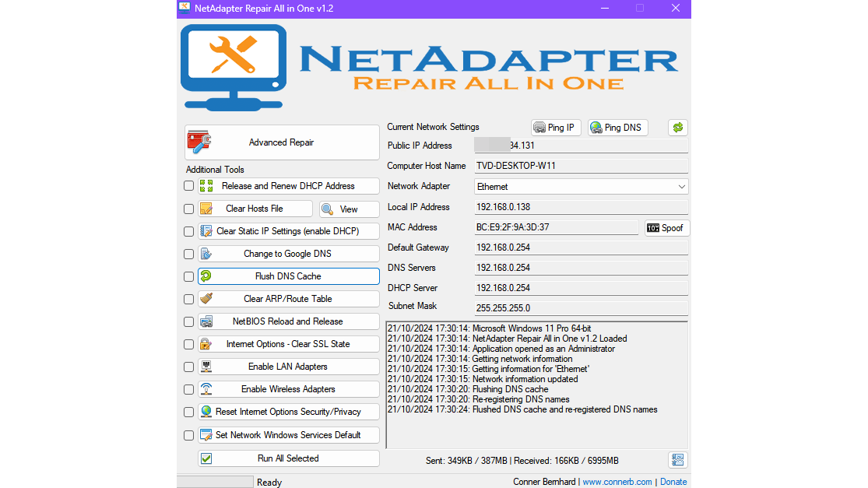Screen dimensions: 868x488
Task: Click the Enable LAN Adapters monitor icon
Action: pyautogui.click(x=206, y=367)
